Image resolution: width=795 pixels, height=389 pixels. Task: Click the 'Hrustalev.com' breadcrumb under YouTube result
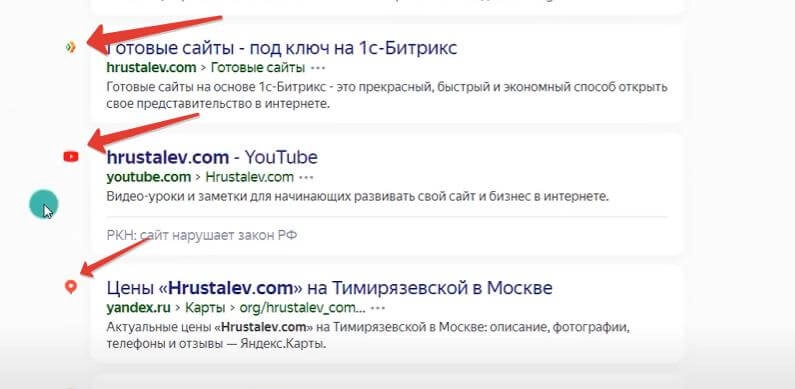pyautogui.click(x=249, y=177)
